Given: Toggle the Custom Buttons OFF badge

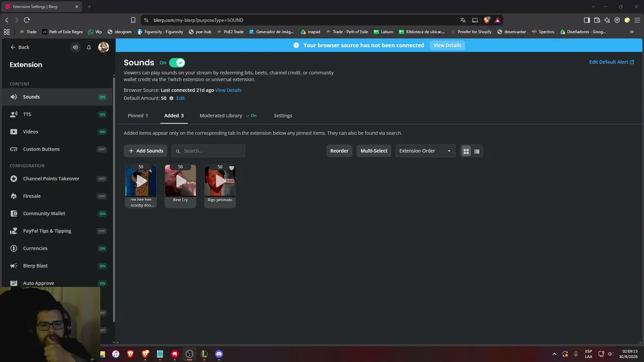Looking at the screenshot, I should click(102, 149).
